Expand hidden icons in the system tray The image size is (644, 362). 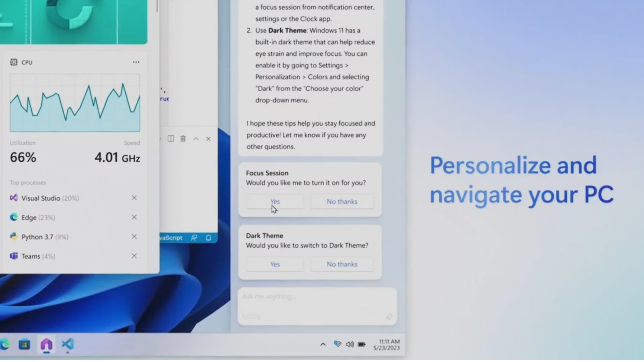point(323,344)
